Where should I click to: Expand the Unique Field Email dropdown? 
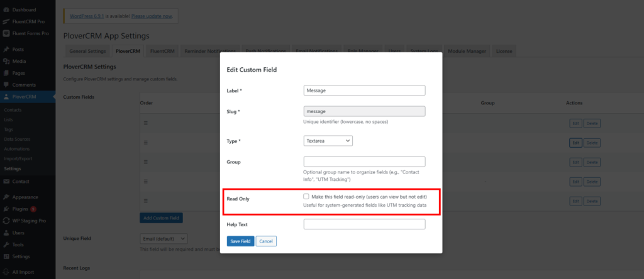click(164, 239)
